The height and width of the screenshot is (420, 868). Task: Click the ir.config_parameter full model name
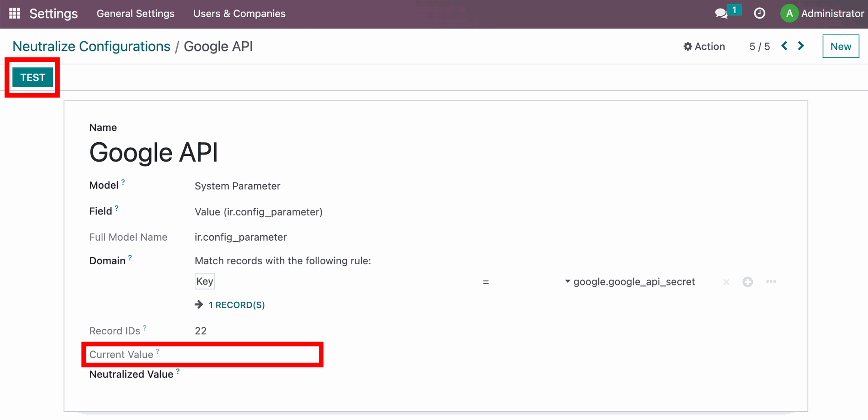[241, 237]
